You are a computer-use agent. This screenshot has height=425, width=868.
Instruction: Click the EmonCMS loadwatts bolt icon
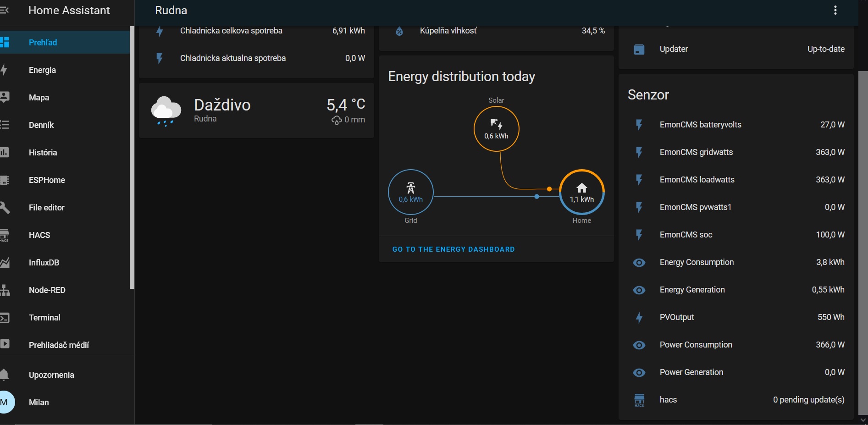pos(639,180)
